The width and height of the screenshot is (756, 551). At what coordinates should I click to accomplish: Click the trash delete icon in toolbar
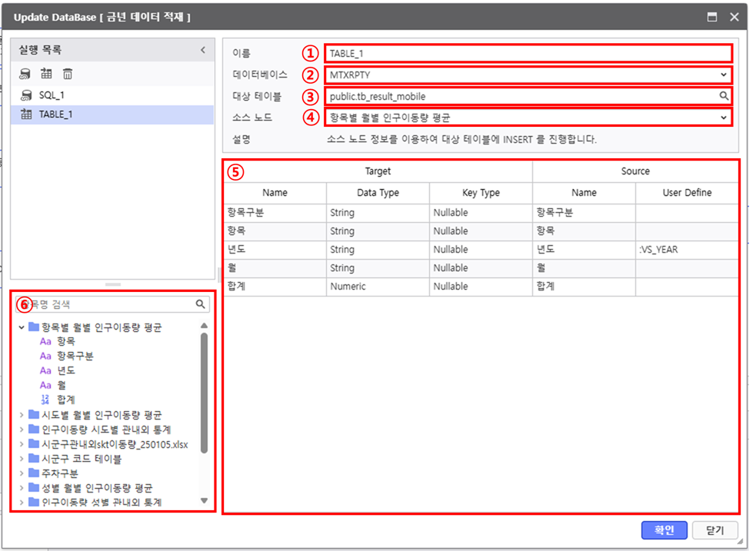coord(68,74)
